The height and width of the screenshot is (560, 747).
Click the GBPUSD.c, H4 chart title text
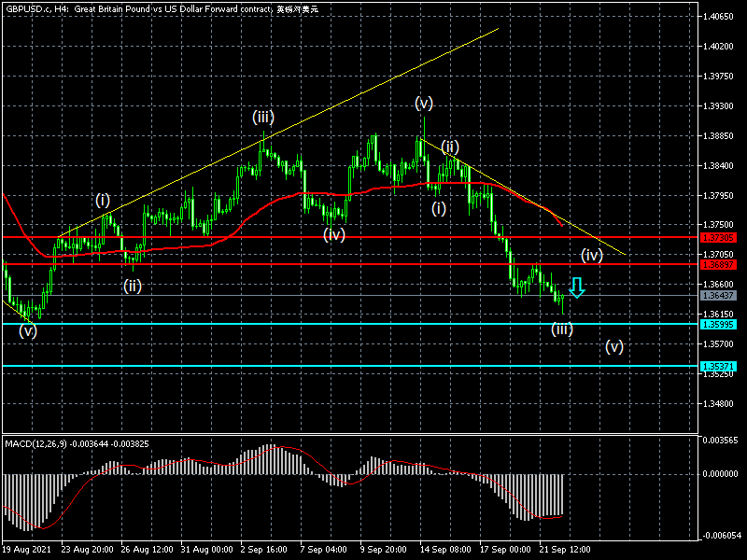[162, 9]
